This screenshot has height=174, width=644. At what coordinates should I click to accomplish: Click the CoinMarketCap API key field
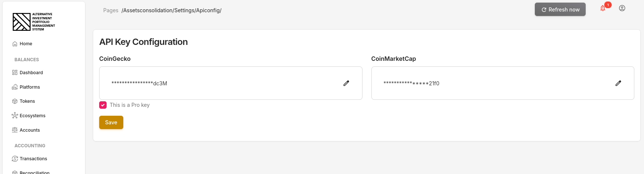pos(494,83)
